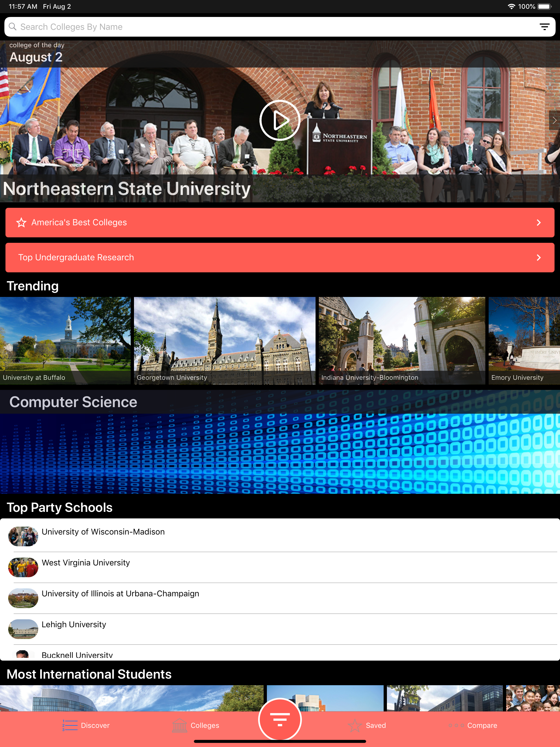
Task: Open Northeastern State University title
Action: (x=127, y=188)
